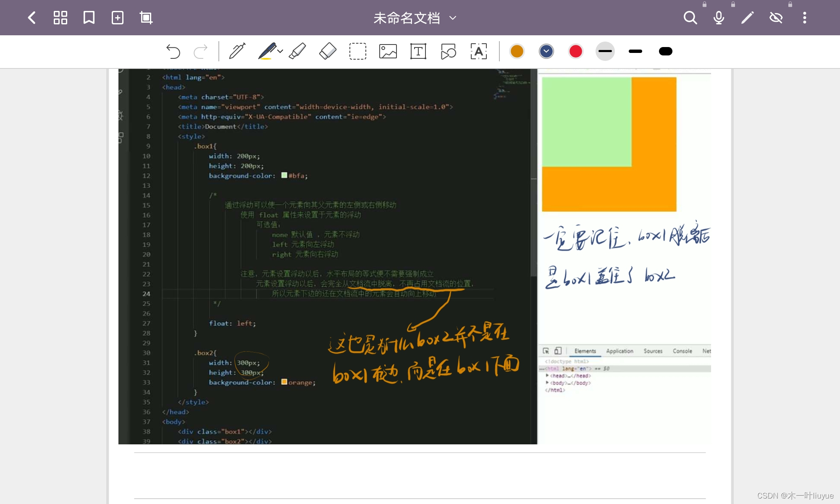Viewport: 840px width, 504px height.
Task: Select the lasso selection tool
Action: click(x=358, y=51)
